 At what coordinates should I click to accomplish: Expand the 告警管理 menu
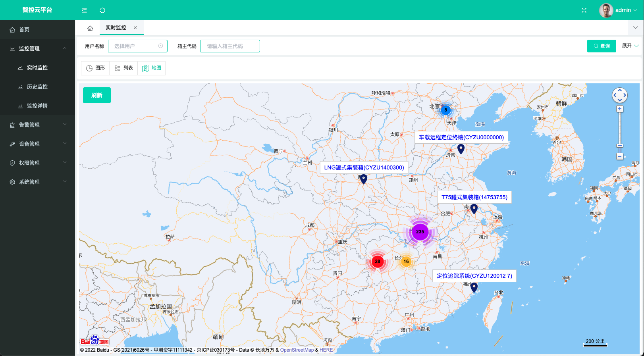point(37,125)
